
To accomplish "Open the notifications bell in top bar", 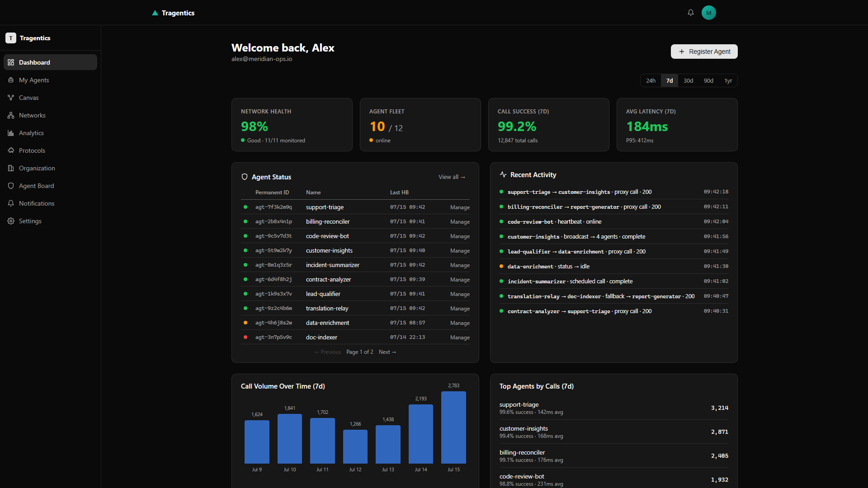I will (x=690, y=13).
